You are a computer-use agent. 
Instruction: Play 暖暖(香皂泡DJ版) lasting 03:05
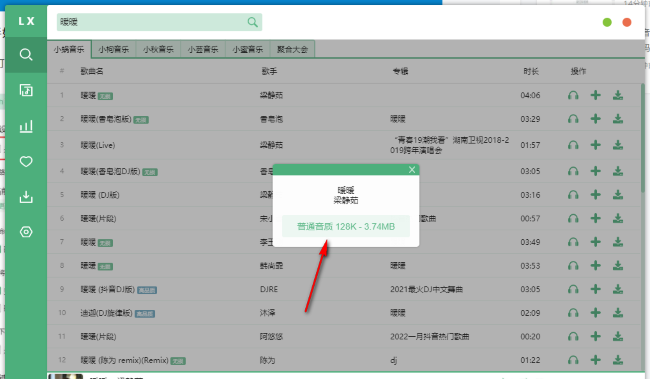[573, 171]
